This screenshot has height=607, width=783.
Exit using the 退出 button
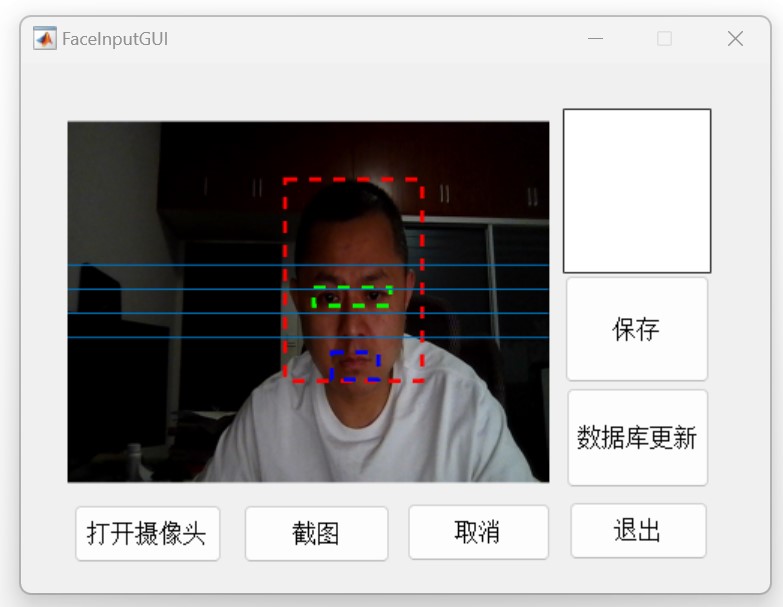point(638,531)
